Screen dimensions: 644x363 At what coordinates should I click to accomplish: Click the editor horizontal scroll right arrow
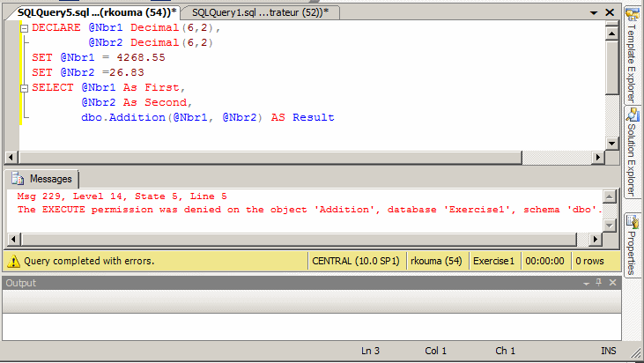pyautogui.click(x=597, y=158)
